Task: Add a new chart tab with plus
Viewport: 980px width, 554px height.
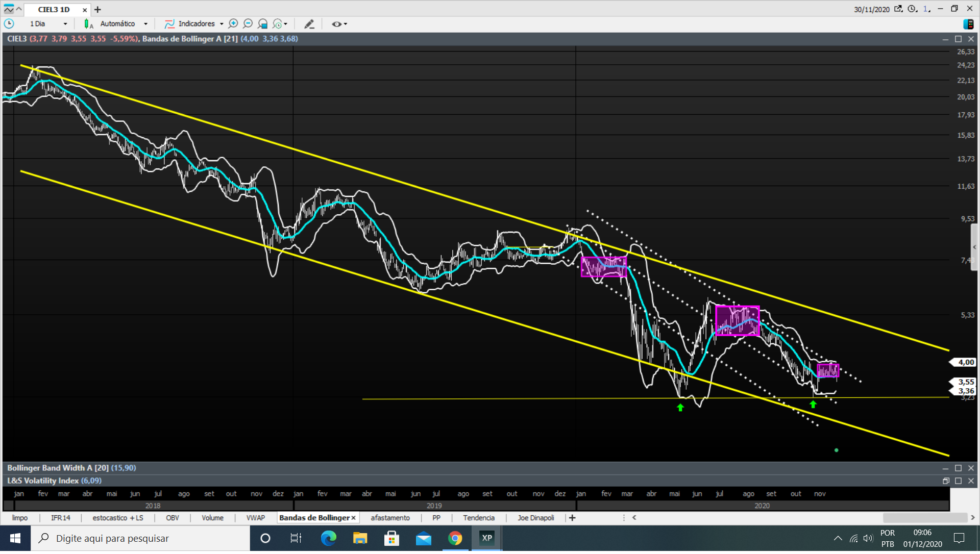Action: (97, 10)
